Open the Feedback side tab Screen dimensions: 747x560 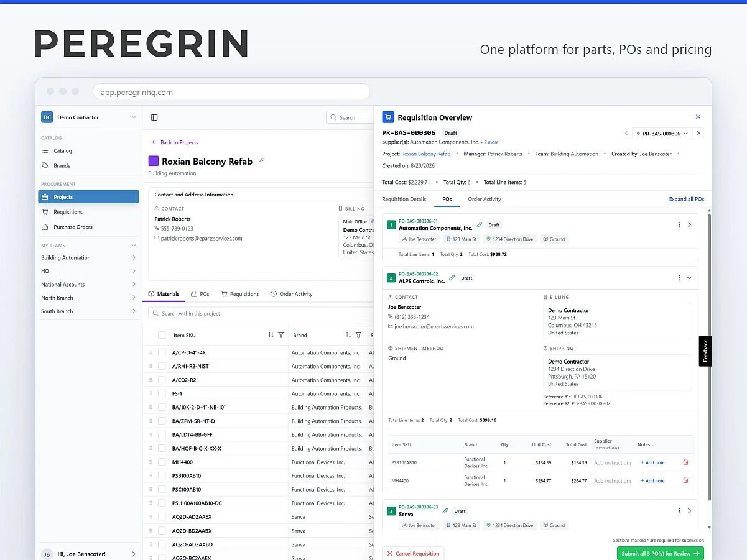click(705, 351)
